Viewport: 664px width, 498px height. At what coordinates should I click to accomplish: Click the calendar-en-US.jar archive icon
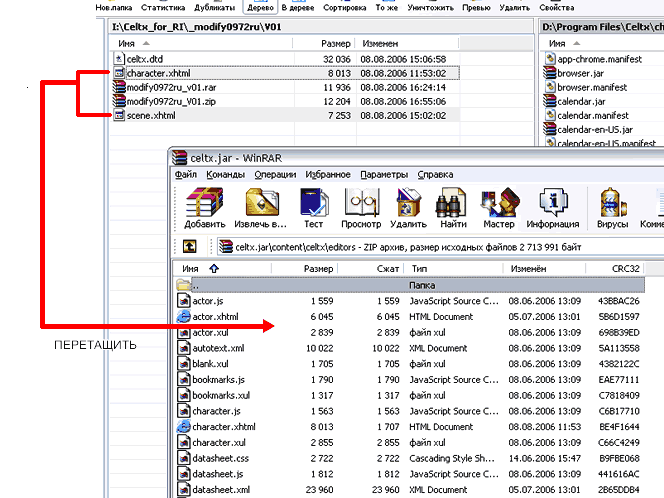(550, 129)
